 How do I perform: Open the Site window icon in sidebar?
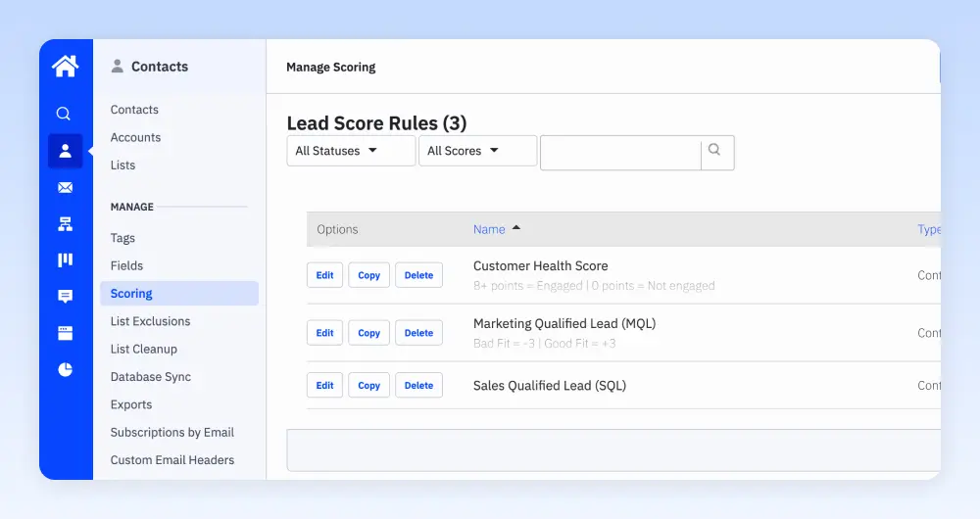pyautogui.click(x=65, y=333)
